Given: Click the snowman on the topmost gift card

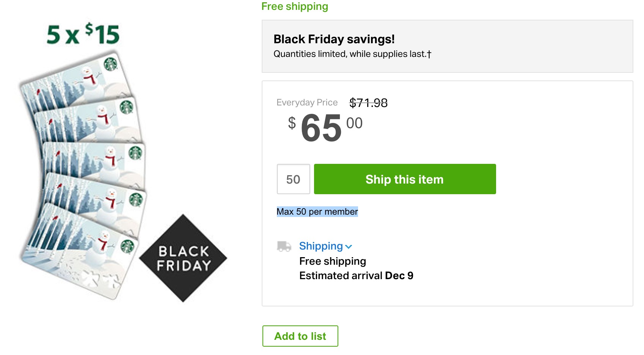Looking at the screenshot, I should coord(90,79).
